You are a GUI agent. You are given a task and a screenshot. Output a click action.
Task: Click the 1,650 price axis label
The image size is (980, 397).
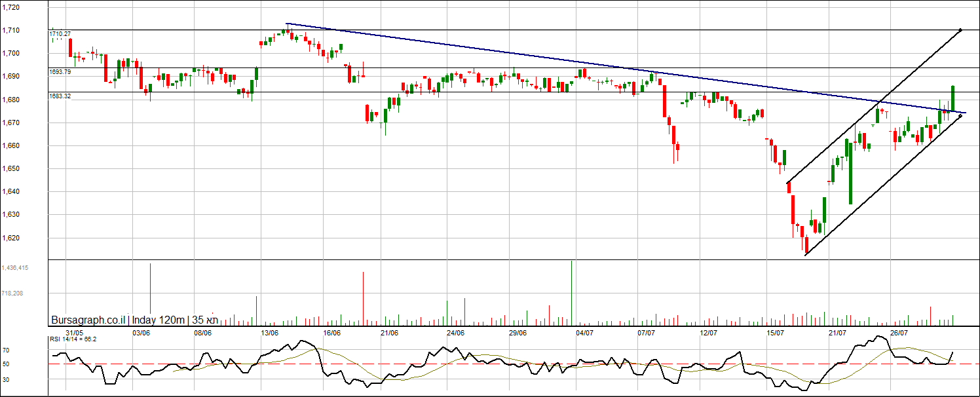click(x=11, y=168)
